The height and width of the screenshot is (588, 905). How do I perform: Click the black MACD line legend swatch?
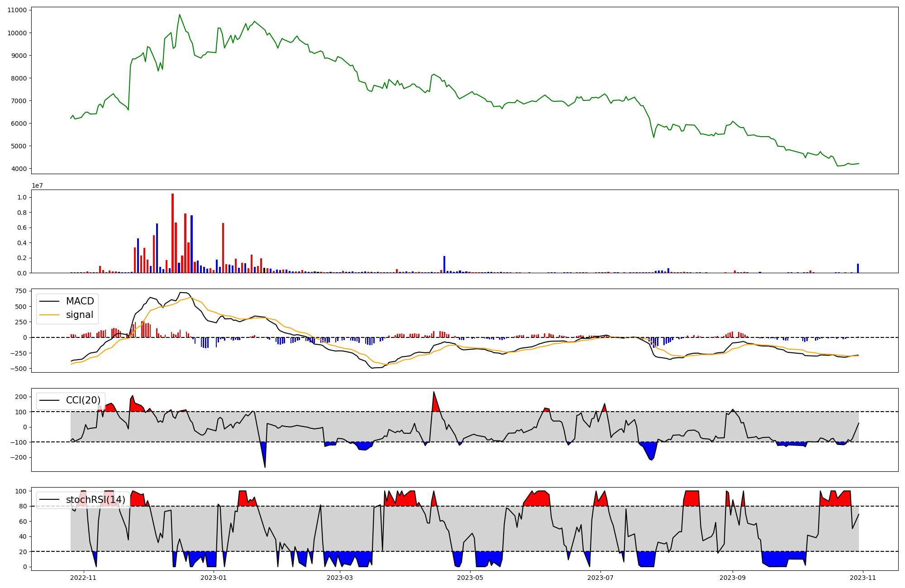(x=49, y=301)
